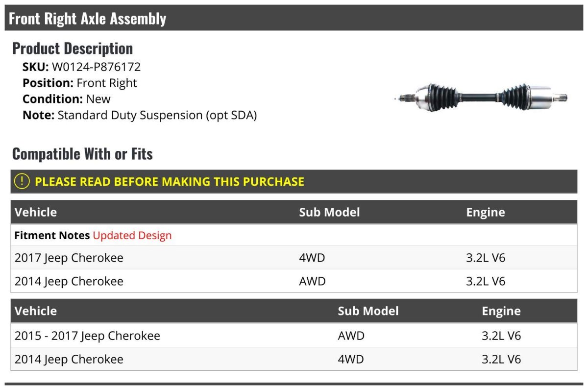Select the 2015 - 2017 Jeep Cherokee row

[294, 336]
